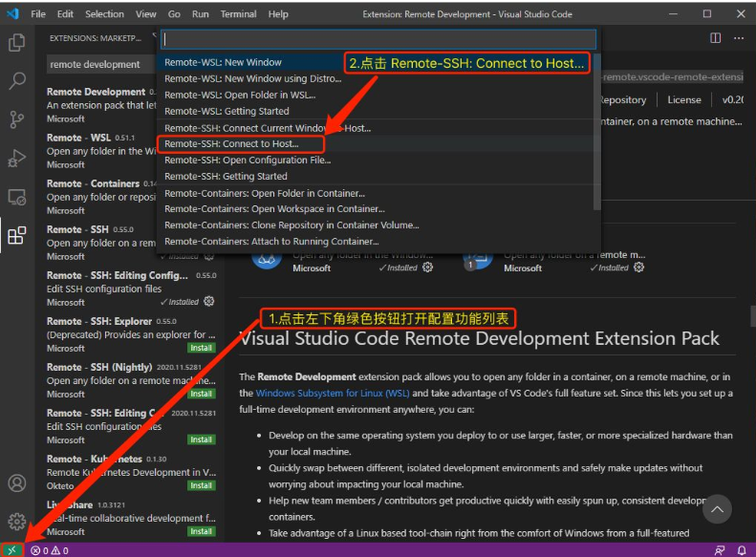Screen dimensions: 756x557
Task: Open errors and warnings count in status bar
Action: coord(49,550)
